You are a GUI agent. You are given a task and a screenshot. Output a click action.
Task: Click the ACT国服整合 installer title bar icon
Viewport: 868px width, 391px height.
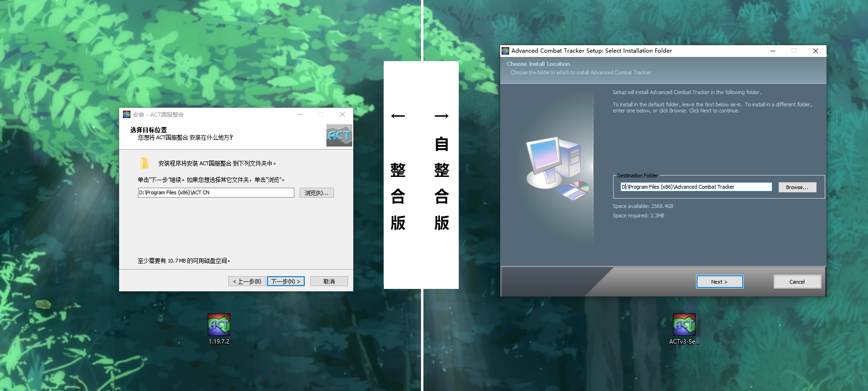click(127, 114)
